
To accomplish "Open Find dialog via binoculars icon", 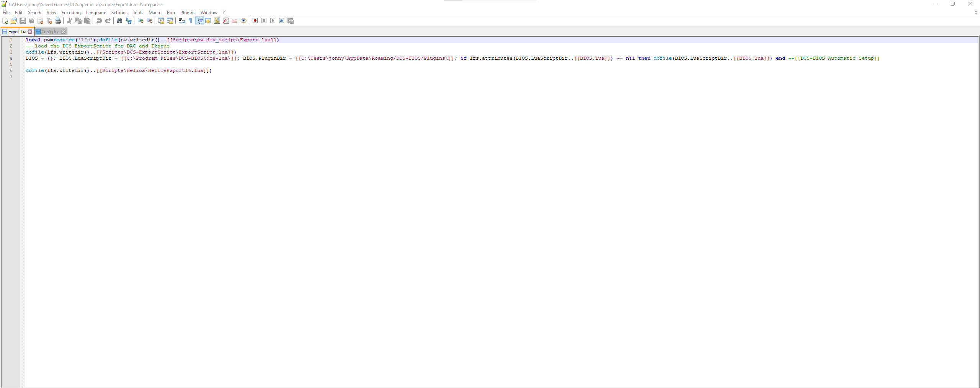I will [120, 21].
